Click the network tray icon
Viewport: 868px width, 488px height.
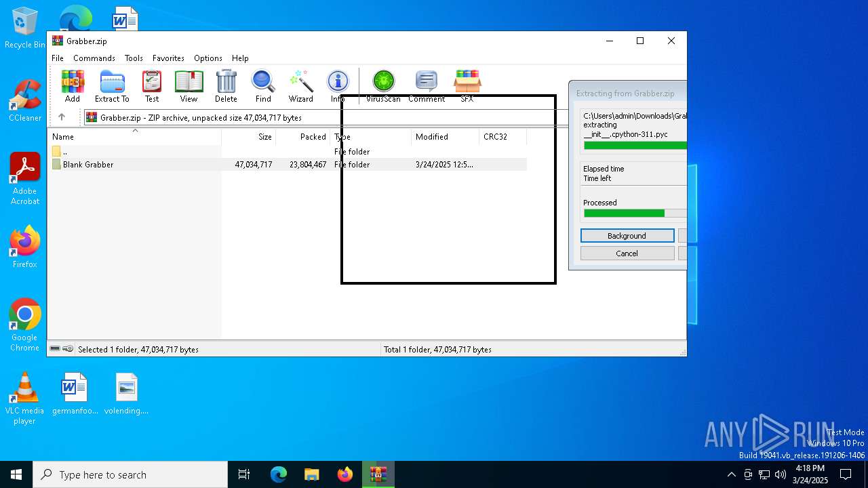764,474
